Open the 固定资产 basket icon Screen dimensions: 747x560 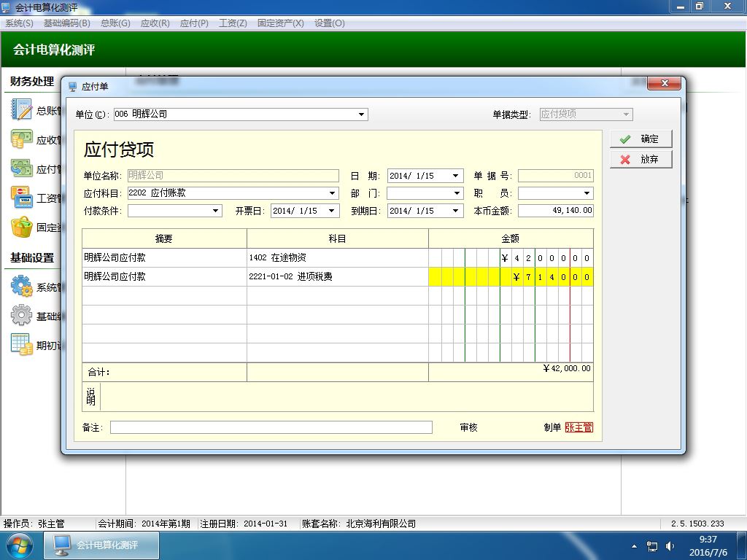tap(21, 227)
